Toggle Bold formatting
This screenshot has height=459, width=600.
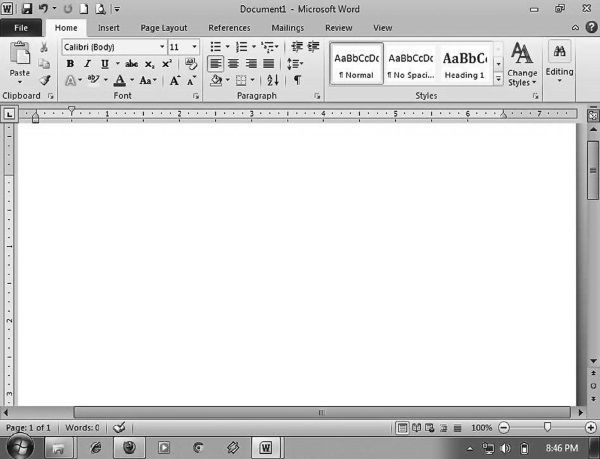coord(71,64)
